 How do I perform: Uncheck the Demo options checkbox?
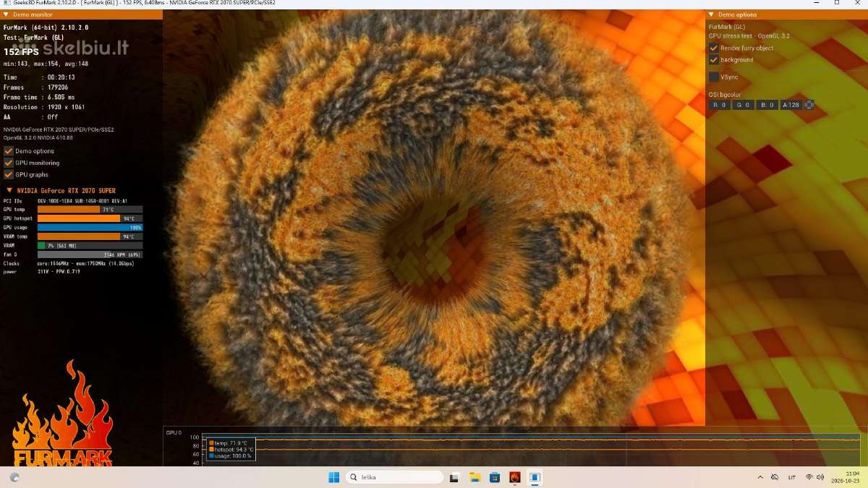[9, 151]
